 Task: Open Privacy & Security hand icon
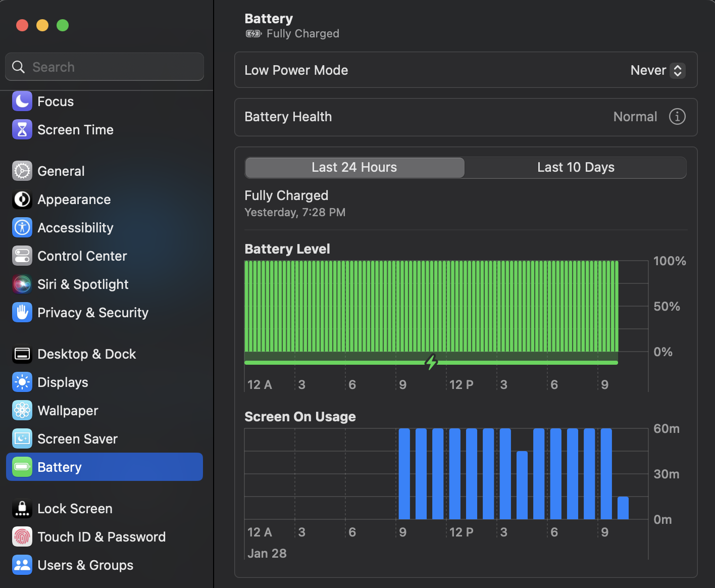point(22,313)
